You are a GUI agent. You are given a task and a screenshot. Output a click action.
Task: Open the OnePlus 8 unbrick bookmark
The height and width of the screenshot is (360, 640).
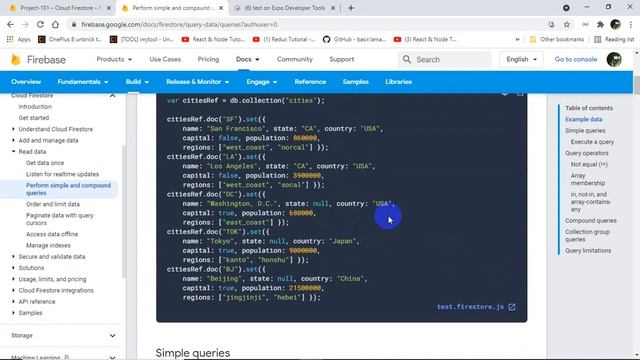pos(70,39)
